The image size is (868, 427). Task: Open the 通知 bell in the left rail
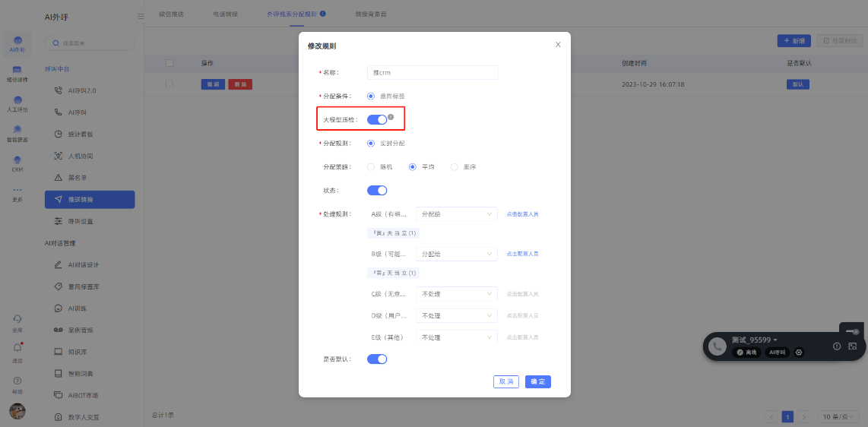click(17, 349)
